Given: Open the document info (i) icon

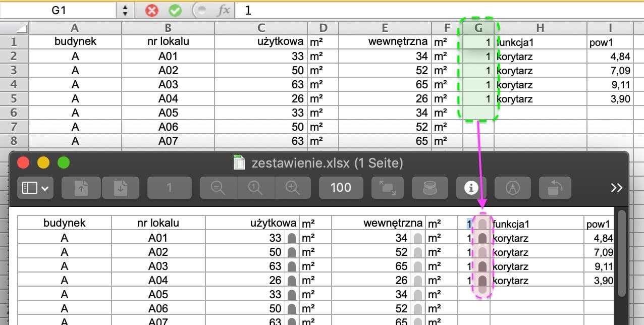Looking at the screenshot, I should click(x=470, y=188).
